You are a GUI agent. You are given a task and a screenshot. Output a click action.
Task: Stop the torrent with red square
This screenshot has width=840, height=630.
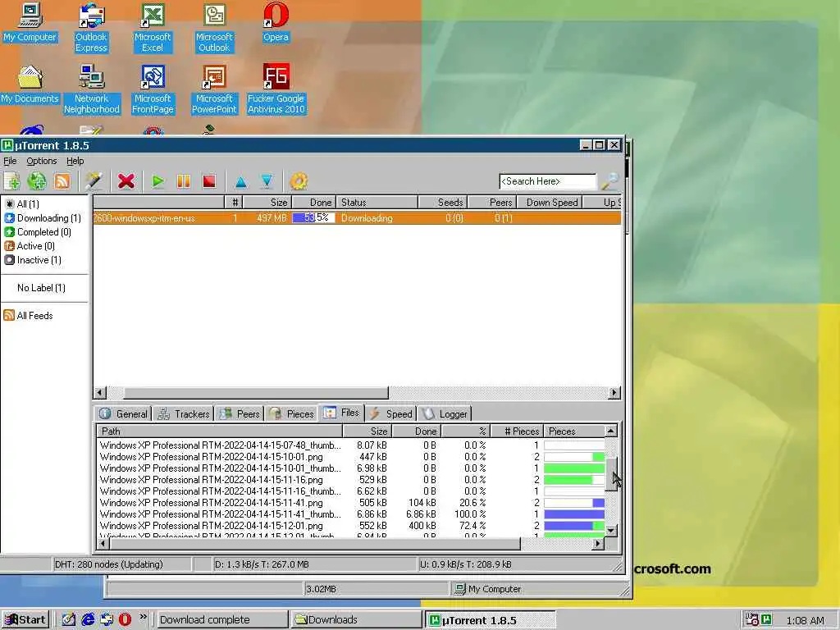click(x=209, y=181)
